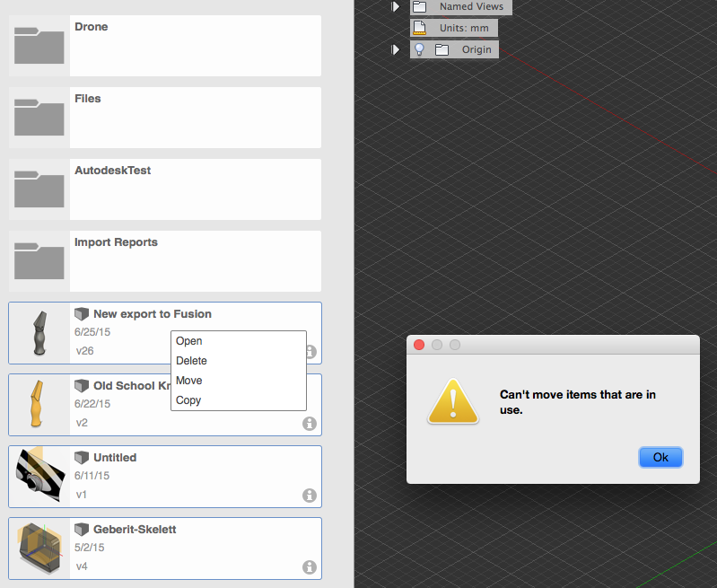Click the New export to Fusion title
Image resolution: width=717 pixels, height=588 pixels.
[x=153, y=314]
